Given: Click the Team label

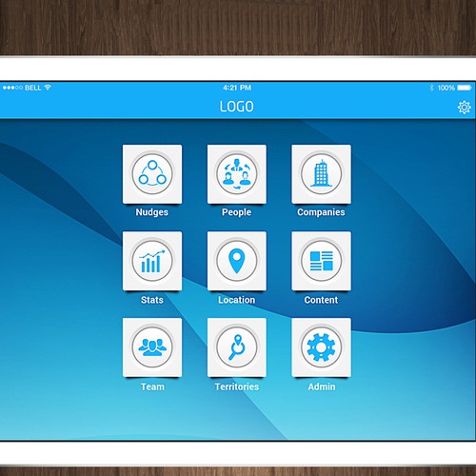Looking at the screenshot, I should [152, 387].
